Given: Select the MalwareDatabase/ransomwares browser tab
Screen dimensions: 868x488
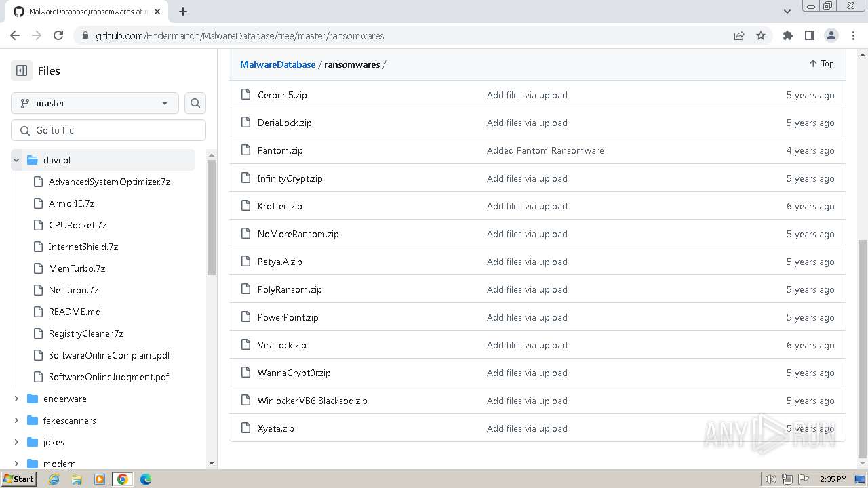Looking at the screenshot, I should point(88,12).
